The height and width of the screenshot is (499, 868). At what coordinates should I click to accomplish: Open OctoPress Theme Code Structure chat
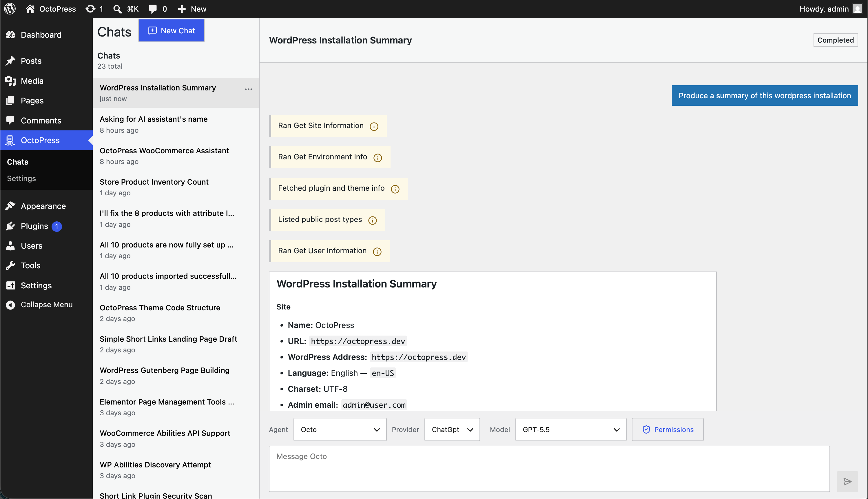176,313
